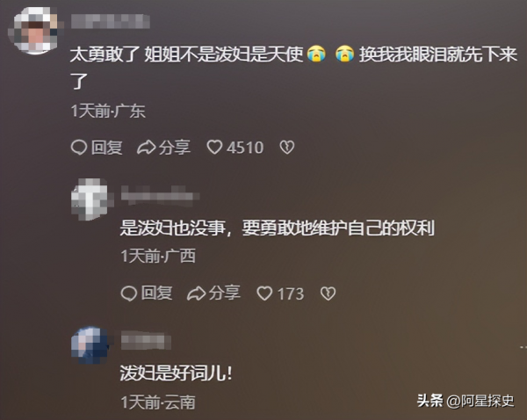Click the 头条 @阿星探史 watermark
Image resolution: width=527 pixels, height=420 pixels.
[466, 401]
